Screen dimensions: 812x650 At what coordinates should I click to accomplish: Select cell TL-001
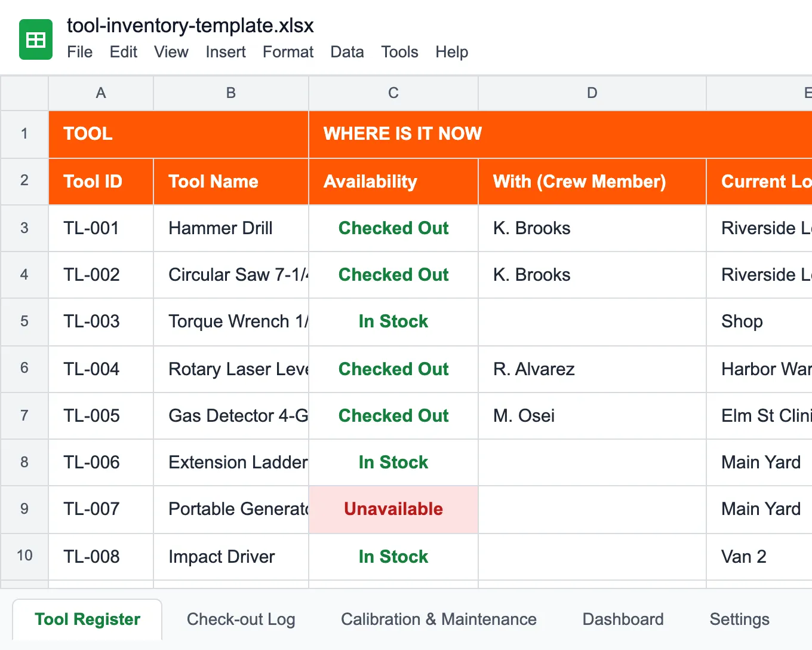click(101, 228)
